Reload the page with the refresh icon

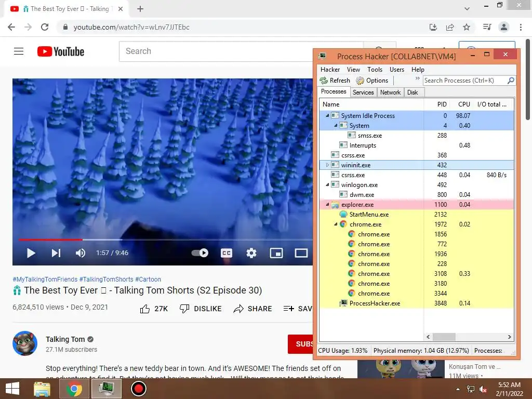(45, 27)
